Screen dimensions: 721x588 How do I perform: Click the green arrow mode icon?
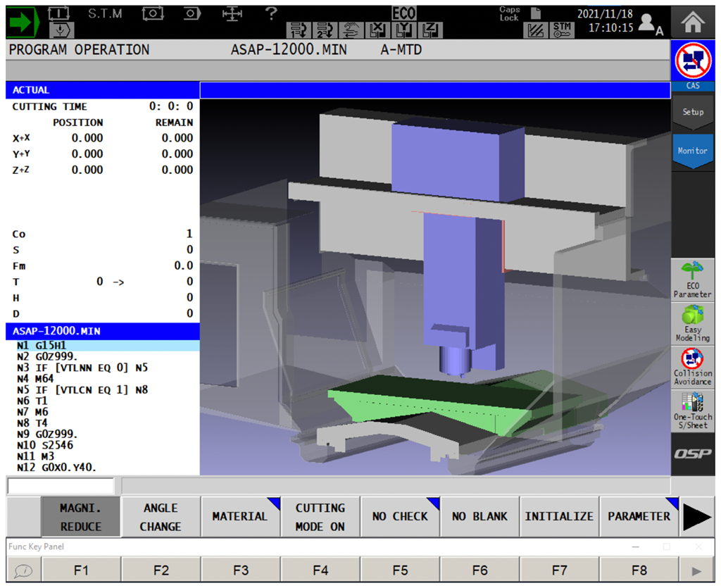(x=23, y=21)
